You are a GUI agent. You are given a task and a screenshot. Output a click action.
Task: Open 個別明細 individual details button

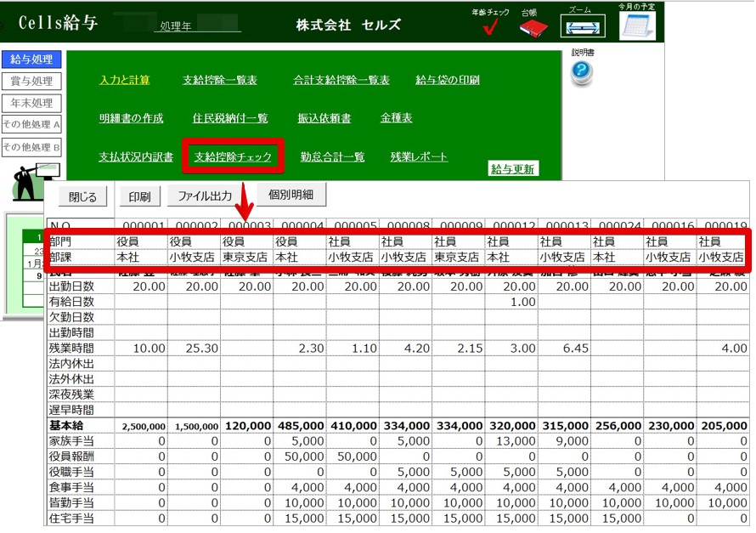[291, 195]
